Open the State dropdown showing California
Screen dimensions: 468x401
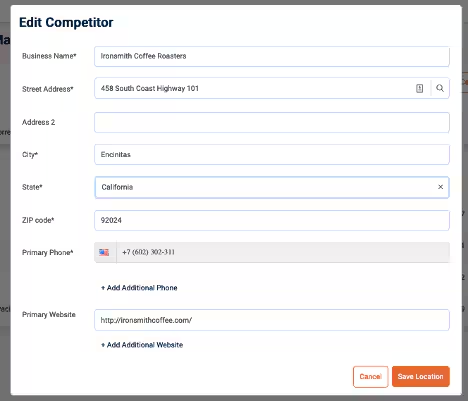(x=272, y=187)
